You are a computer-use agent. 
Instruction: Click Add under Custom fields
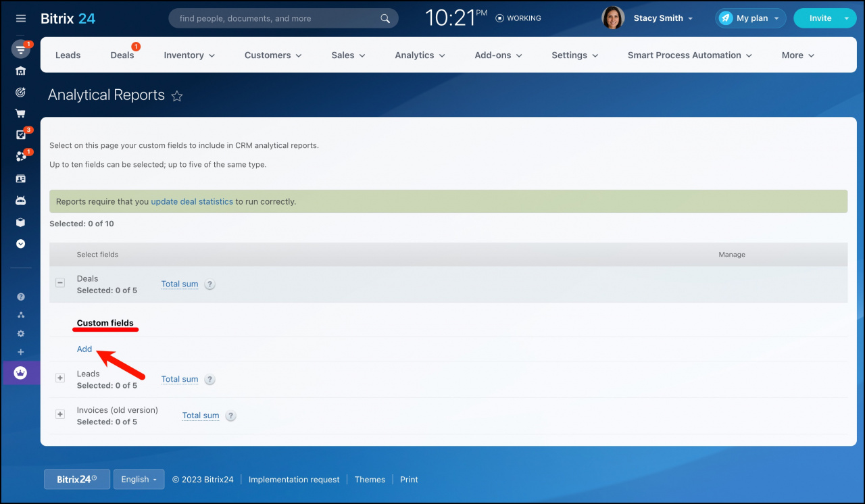pos(84,349)
